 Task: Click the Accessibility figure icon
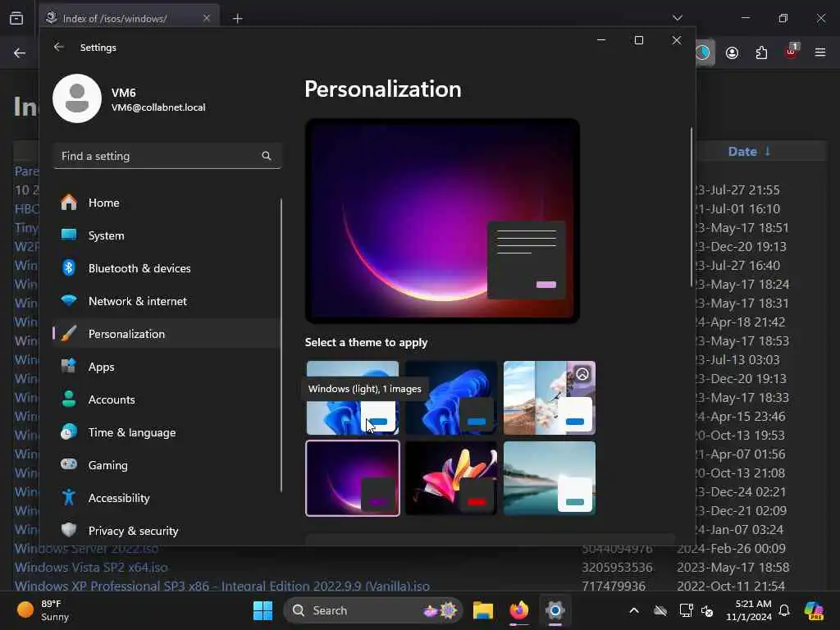[x=69, y=497]
